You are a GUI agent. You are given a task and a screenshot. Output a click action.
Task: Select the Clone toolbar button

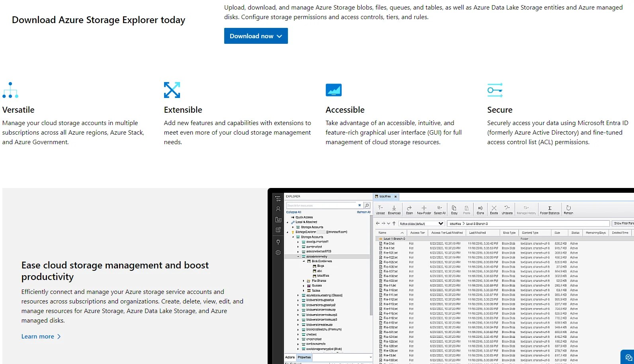coord(480,210)
